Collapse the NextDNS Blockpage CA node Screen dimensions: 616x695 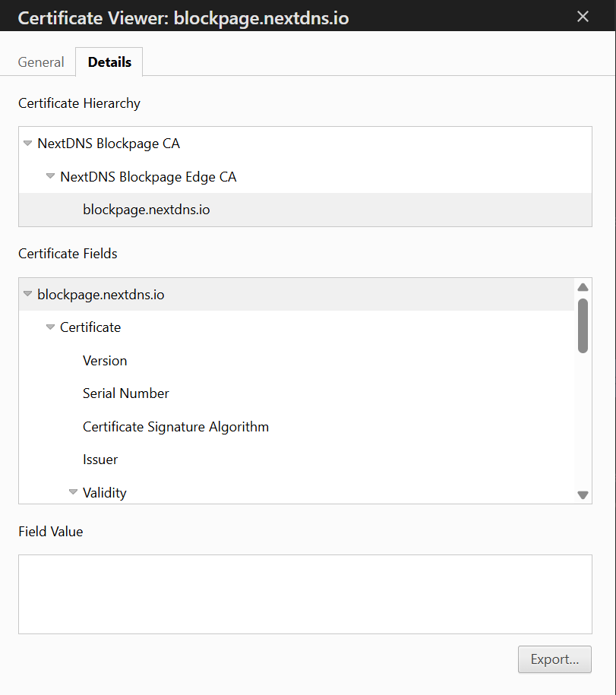tap(28, 144)
